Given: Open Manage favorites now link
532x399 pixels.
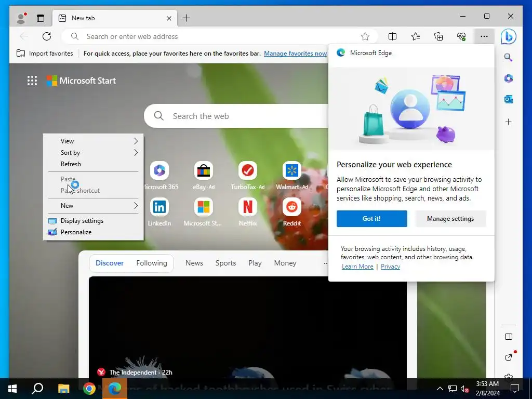Looking at the screenshot, I should coord(295,54).
